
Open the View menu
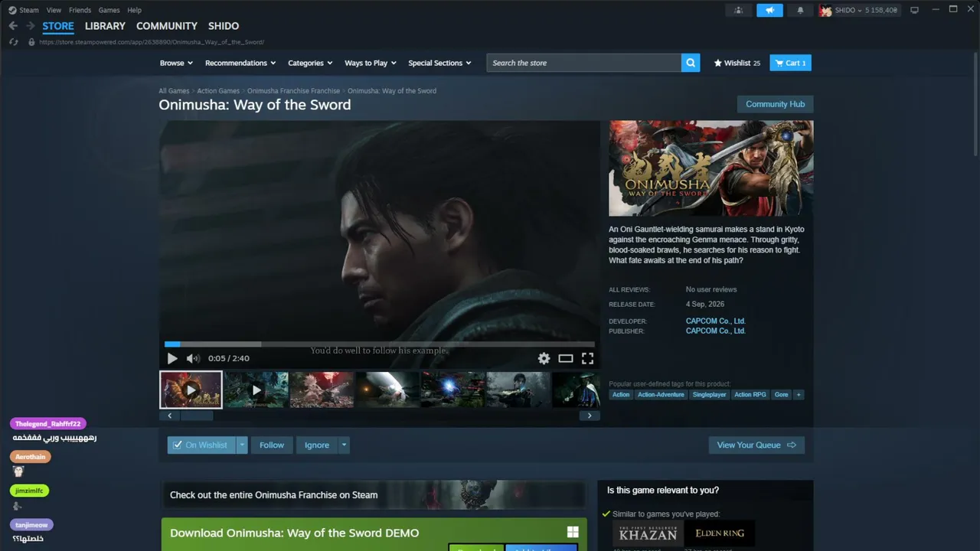point(54,10)
